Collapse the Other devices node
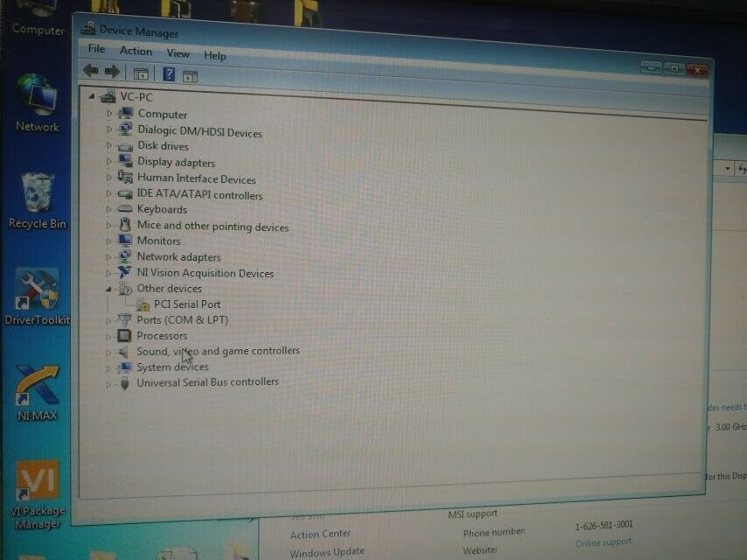 tap(108, 289)
